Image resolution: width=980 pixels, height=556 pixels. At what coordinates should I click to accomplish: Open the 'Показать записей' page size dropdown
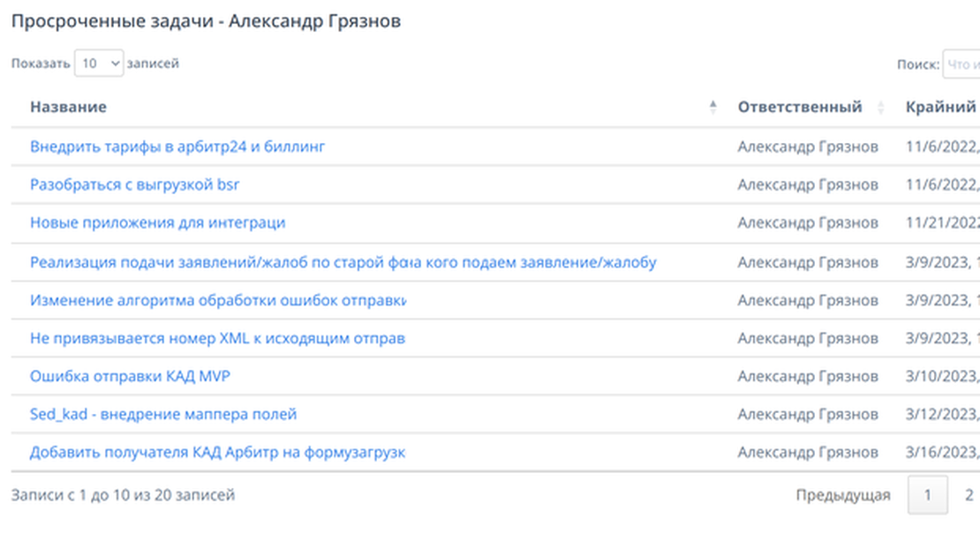99,64
